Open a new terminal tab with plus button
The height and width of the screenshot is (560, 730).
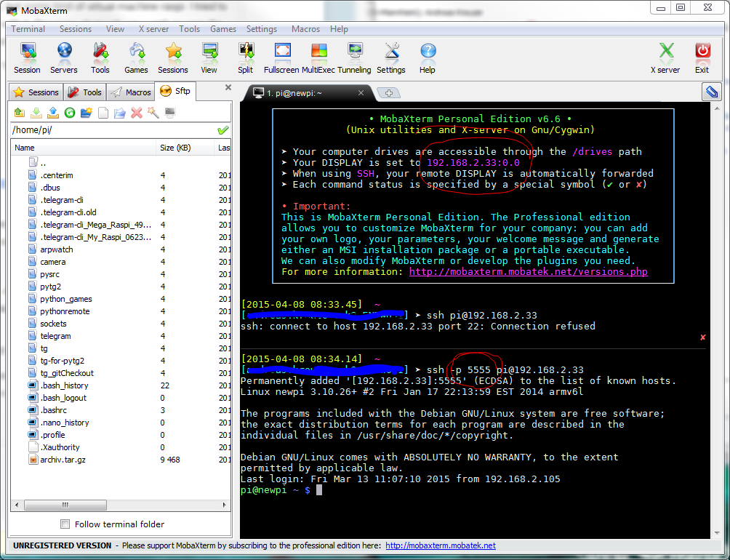[x=389, y=93]
